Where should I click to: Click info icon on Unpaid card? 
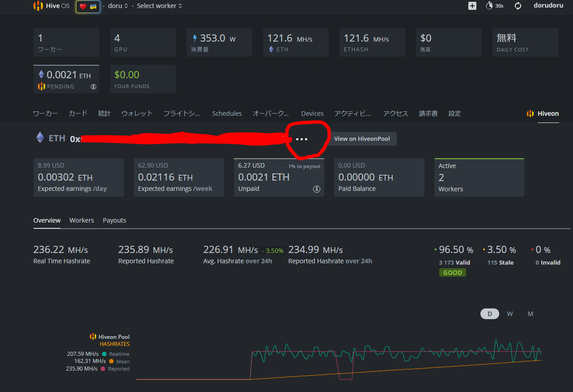pos(317,189)
